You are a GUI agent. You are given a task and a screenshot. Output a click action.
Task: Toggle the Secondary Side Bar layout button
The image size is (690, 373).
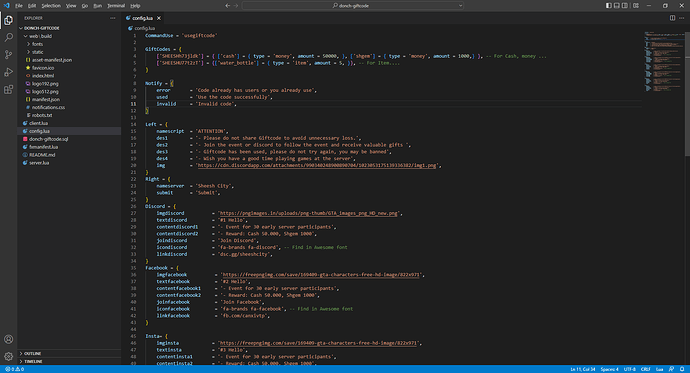coord(624,6)
